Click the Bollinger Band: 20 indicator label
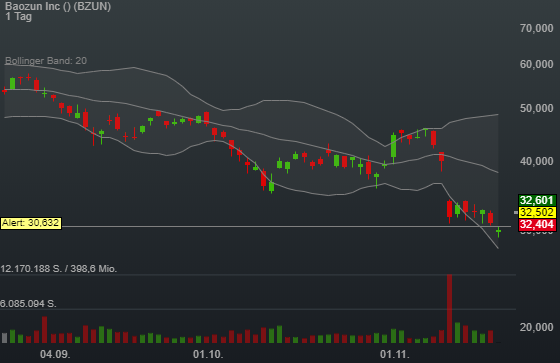Viewport: 560px width, 363px height. click(46, 61)
